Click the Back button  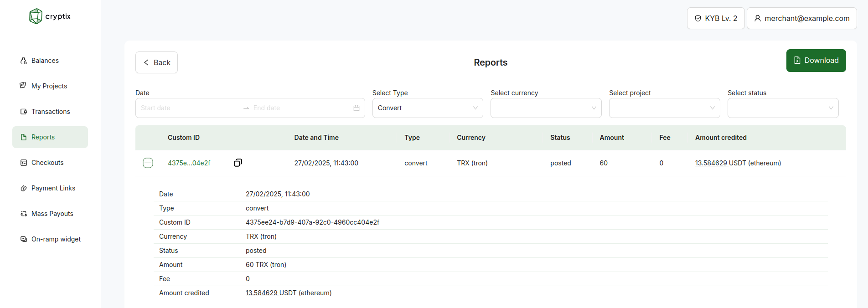(x=156, y=62)
